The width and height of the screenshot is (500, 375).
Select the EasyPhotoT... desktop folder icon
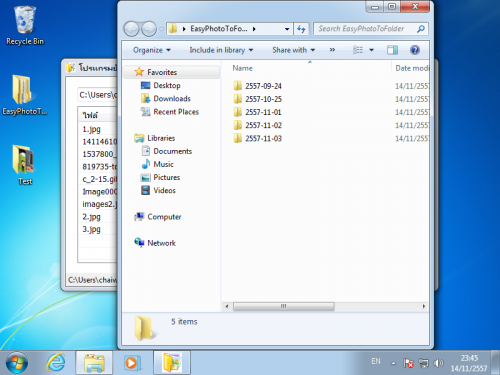tap(24, 95)
